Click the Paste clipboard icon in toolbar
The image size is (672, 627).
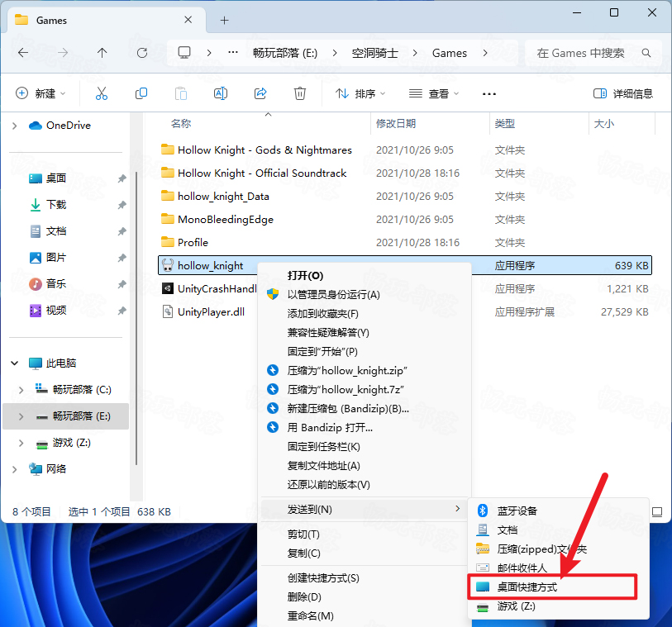click(181, 93)
